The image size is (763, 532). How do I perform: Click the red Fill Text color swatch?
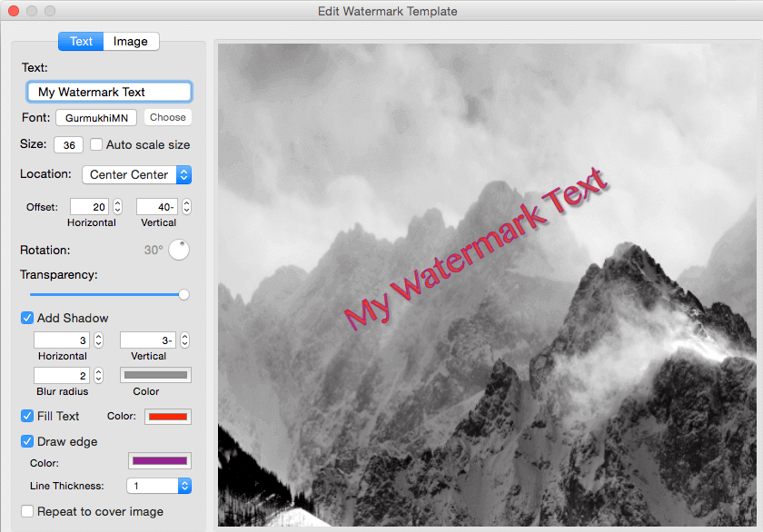170,416
